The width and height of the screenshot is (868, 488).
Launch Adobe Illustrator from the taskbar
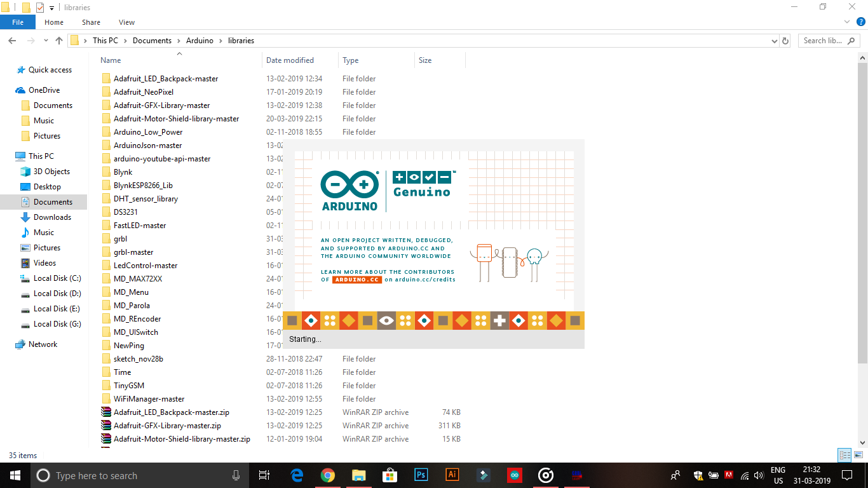tap(452, 475)
